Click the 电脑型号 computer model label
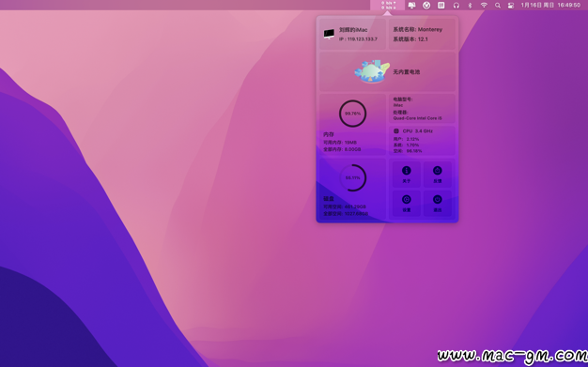588x367 pixels. coord(403,99)
